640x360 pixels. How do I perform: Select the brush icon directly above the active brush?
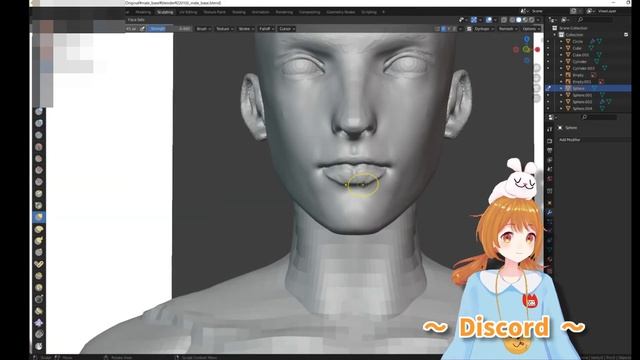39,205
